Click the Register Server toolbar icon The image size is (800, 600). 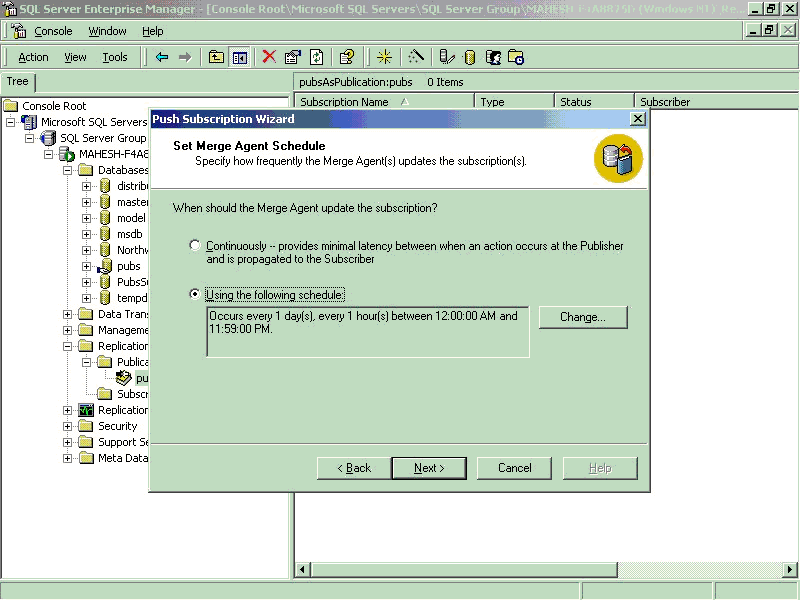pos(446,57)
